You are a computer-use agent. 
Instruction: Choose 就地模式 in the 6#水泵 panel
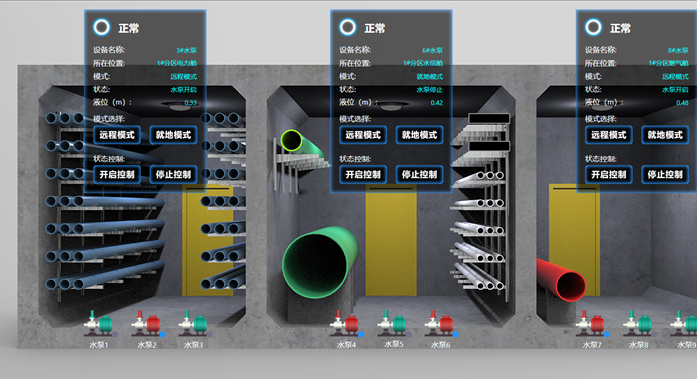[420, 135]
